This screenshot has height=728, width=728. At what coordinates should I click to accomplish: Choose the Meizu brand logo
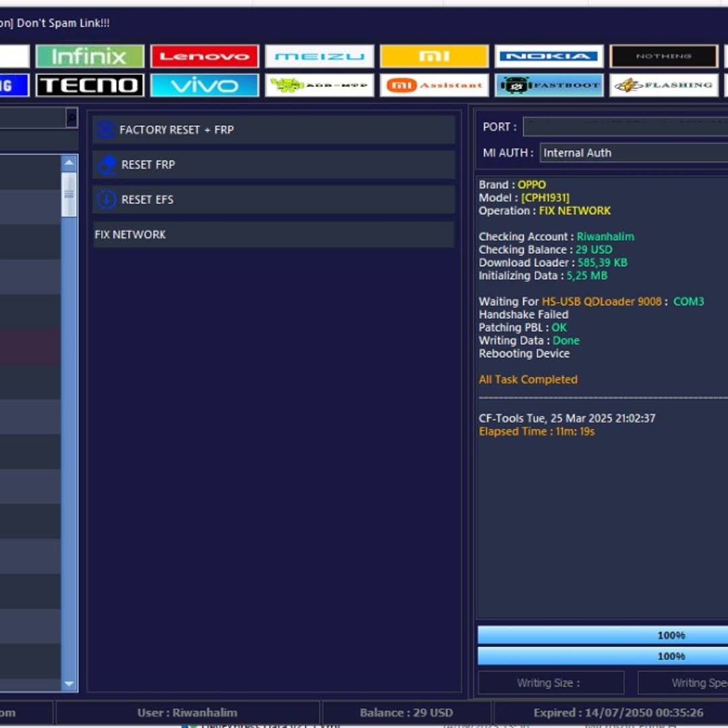click(320, 57)
